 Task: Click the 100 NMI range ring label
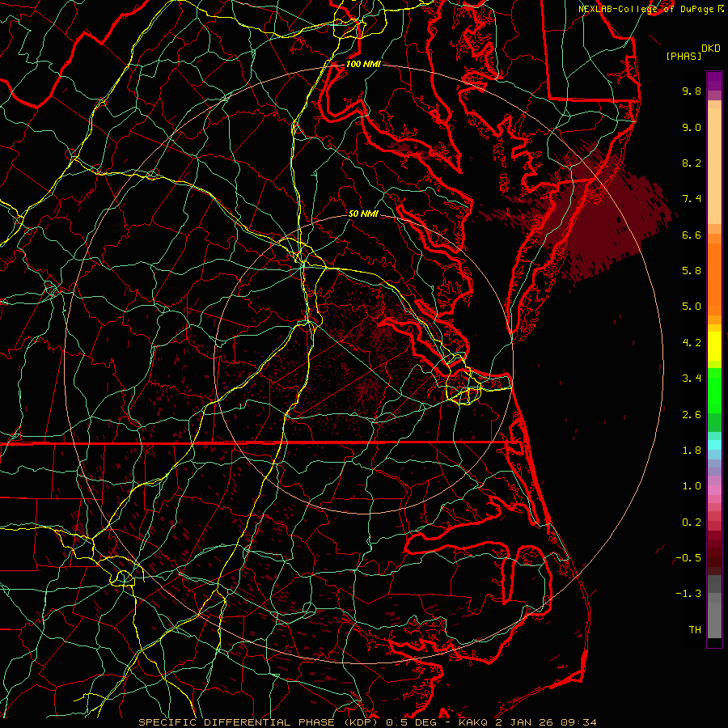(x=363, y=64)
